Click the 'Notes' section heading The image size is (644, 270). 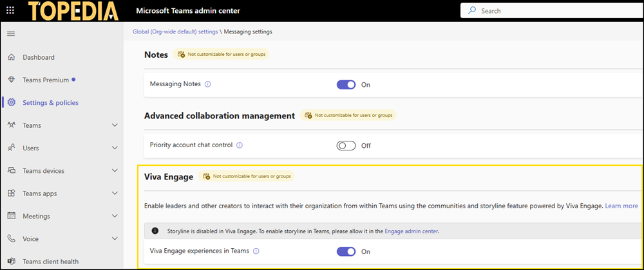[156, 55]
